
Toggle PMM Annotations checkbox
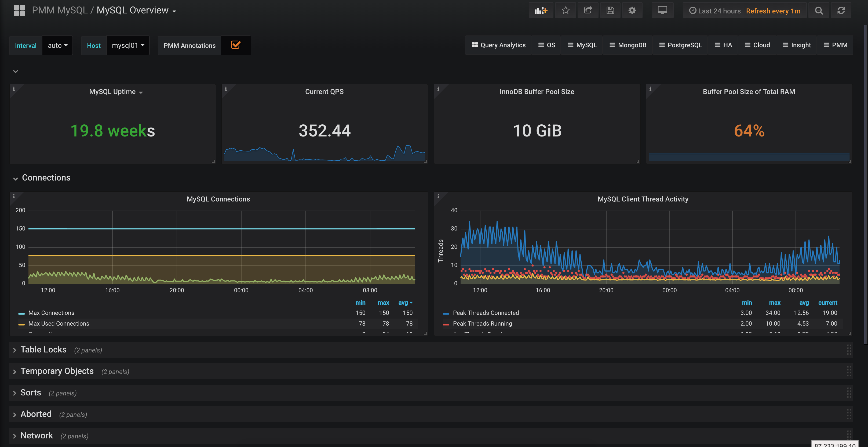pos(236,45)
